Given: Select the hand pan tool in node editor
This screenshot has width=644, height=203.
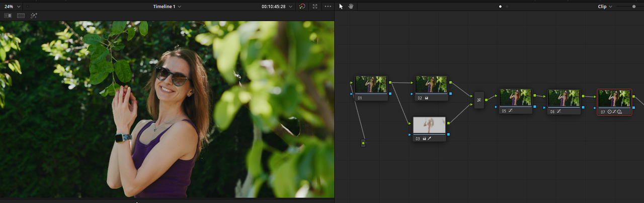Looking at the screenshot, I should pyautogui.click(x=352, y=7).
